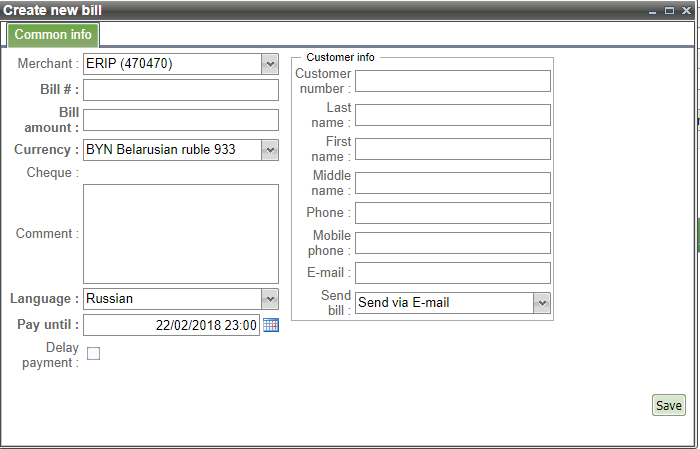Screen dimensions: 700x449
Task: Click the Customer number field
Action: 452,81
